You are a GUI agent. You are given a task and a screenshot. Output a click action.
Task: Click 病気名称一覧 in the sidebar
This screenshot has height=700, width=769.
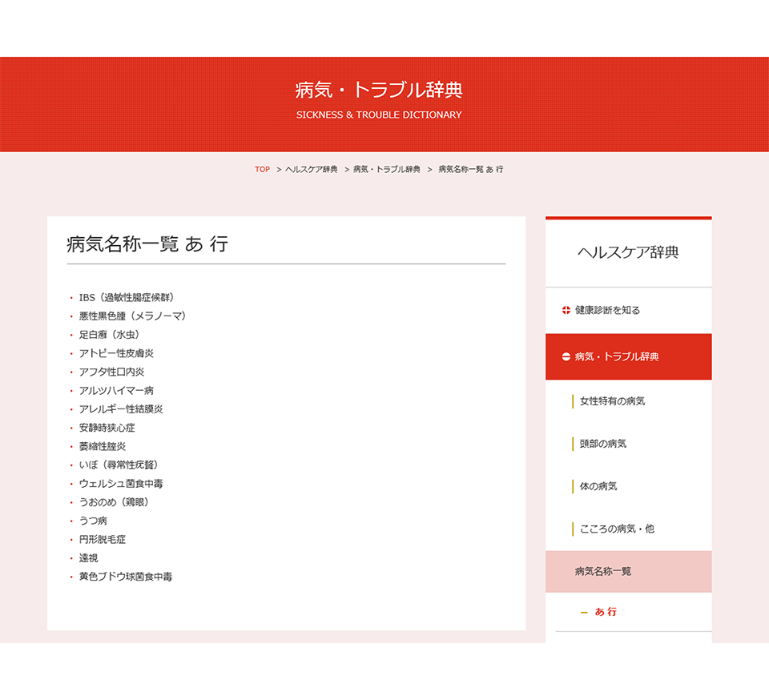(x=628, y=572)
